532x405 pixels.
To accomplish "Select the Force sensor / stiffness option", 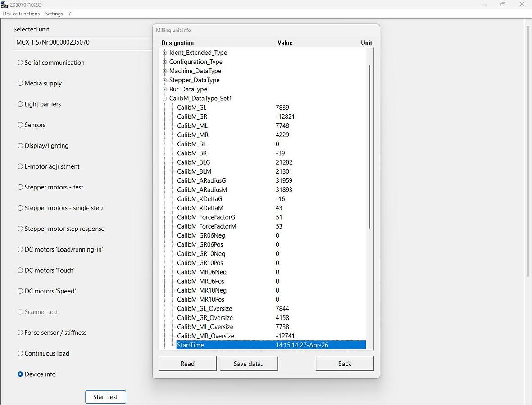I will point(20,333).
